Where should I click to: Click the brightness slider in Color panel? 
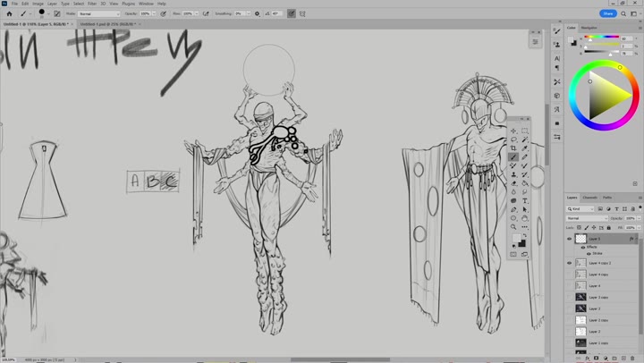pyautogui.click(x=602, y=52)
